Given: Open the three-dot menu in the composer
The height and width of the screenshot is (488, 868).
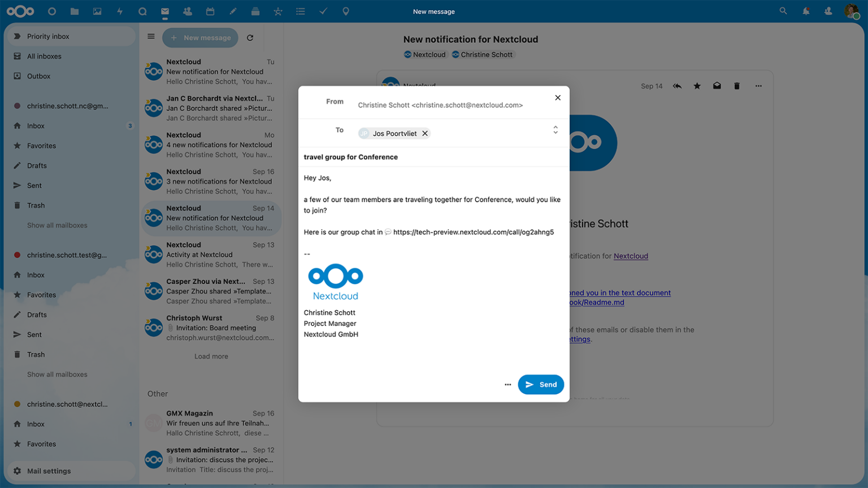Looking at the screenshot, I should pyautogui.click(x=507, y=384).
